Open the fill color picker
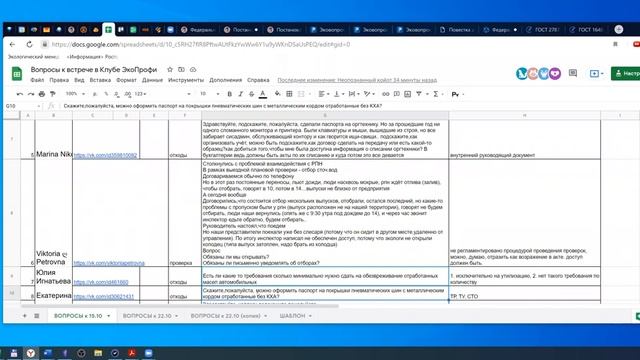Screen dimensions: 640x360 (278, 94)
